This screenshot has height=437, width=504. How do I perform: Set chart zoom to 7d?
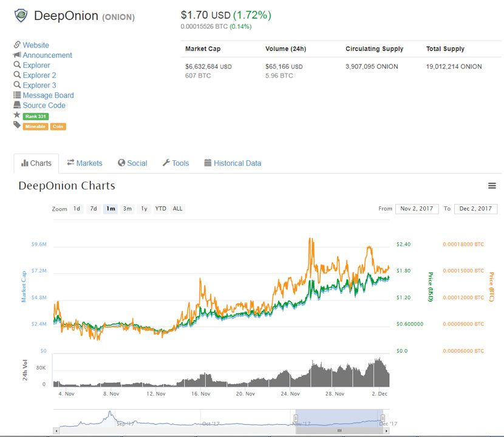pos(94,209)
